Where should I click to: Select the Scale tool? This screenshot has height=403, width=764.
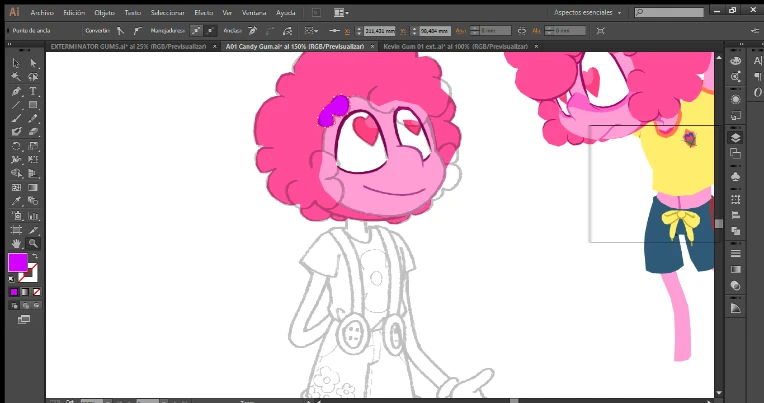[33, 146]
